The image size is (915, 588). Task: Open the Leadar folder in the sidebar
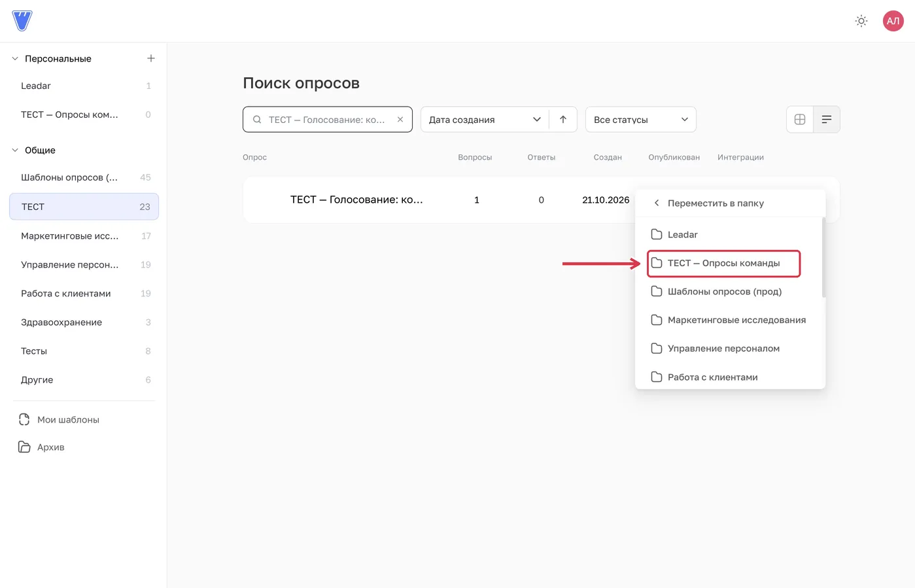tap(84, 86)
